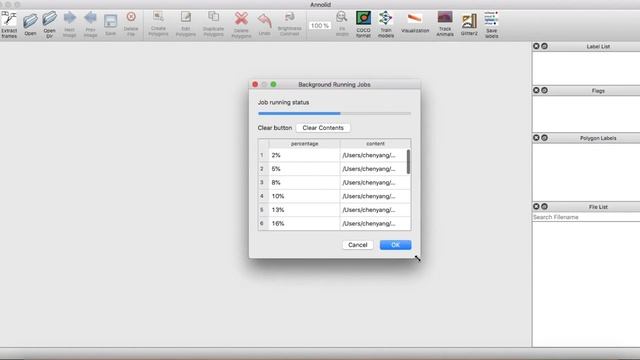
Task: Select the 13% percentage cell
Action: coord(304,210)
